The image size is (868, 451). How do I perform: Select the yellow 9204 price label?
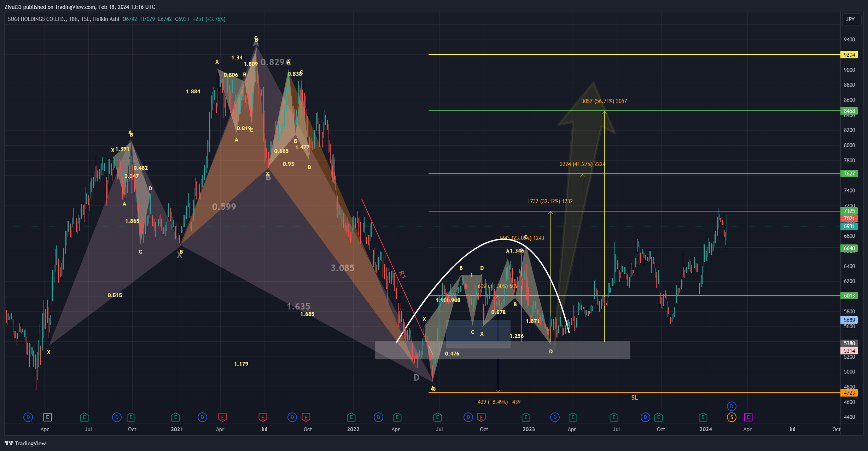(849, 54)
